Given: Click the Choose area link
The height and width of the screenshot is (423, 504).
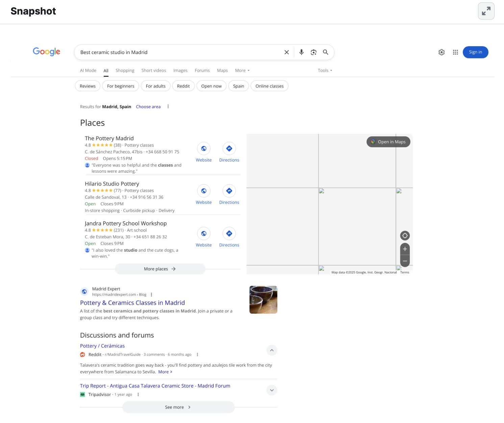Looking at the screenshot, I should (x=148, y=107).
